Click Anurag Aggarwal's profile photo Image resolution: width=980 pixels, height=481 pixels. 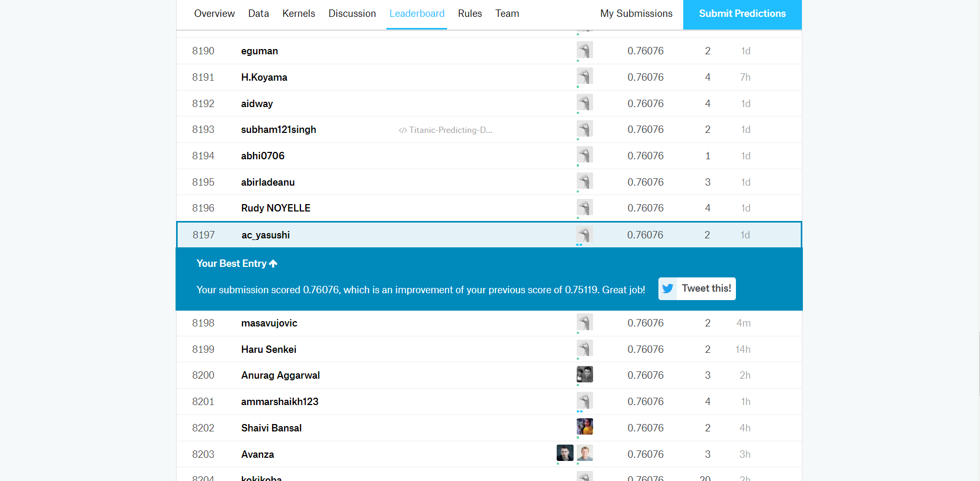585,374
